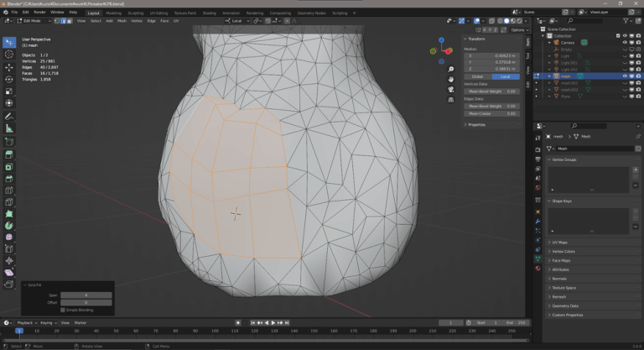Select the Annotate tool

pyautogui.click(x=9, y=117)
